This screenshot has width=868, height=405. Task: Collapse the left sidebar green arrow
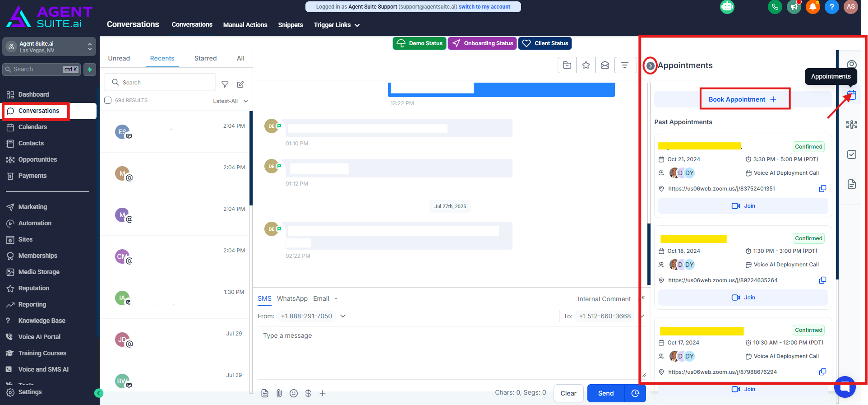tap(99, 393)
